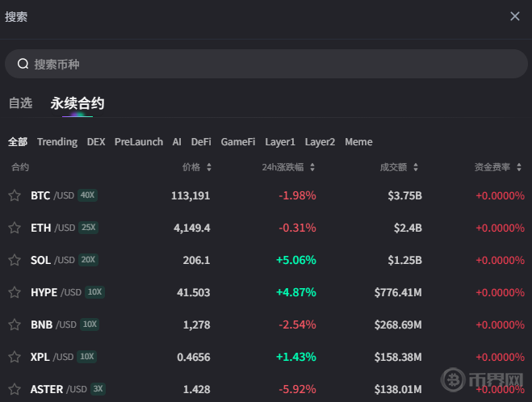Filter contracts by Meme category
The height and width of the screenshot is (402, 532).
pos(358,142)
